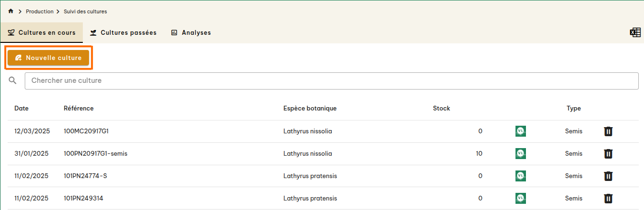Open reference 101PN24774-S entry

(85, 176)
